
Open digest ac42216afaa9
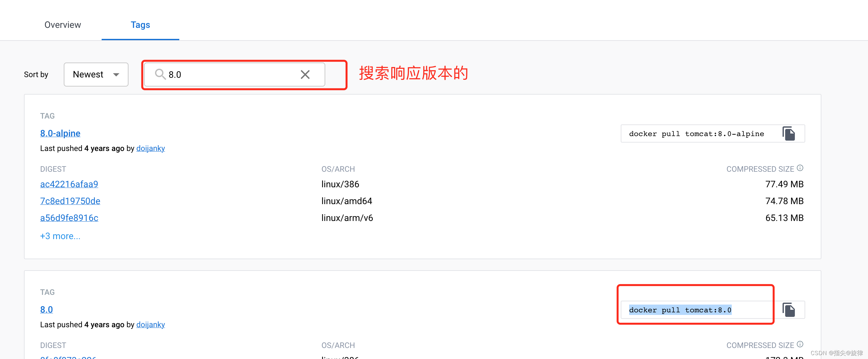69,184
